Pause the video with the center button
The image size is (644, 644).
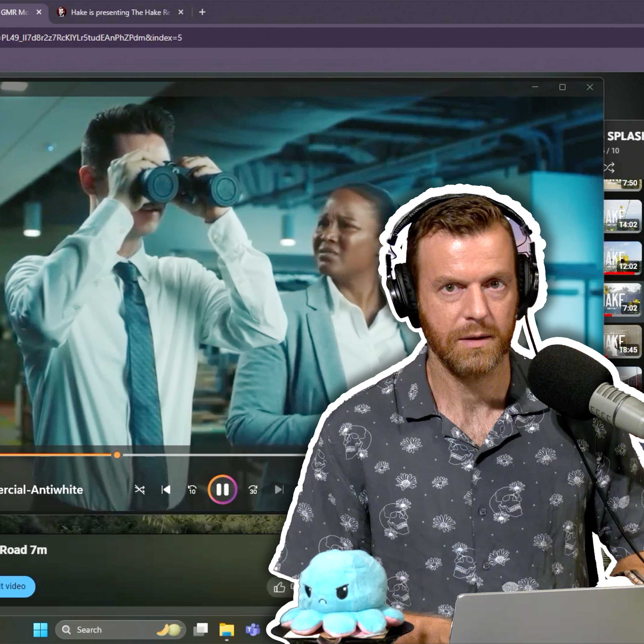pos(222,489)
